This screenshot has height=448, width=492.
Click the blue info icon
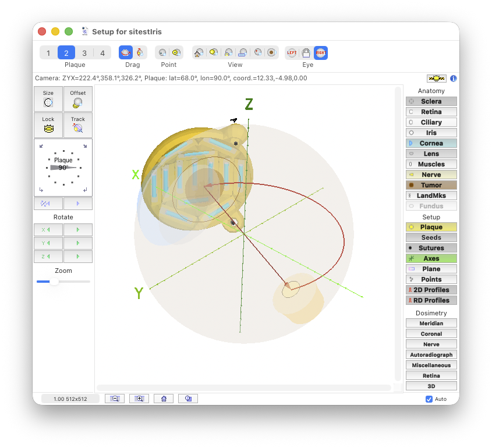tap(453, 79)
